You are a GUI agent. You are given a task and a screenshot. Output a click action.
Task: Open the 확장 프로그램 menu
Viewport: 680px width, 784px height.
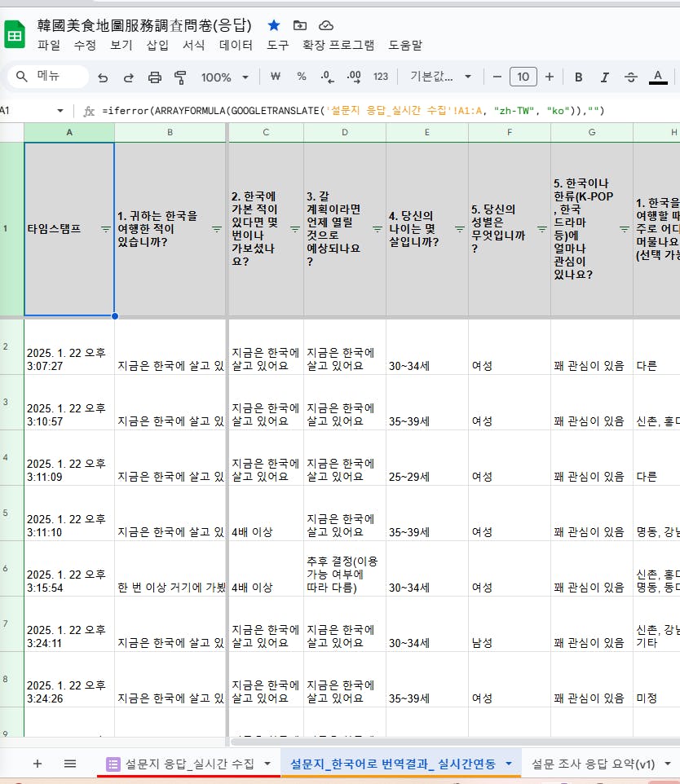pyautogui.click(x=338, y=45)
